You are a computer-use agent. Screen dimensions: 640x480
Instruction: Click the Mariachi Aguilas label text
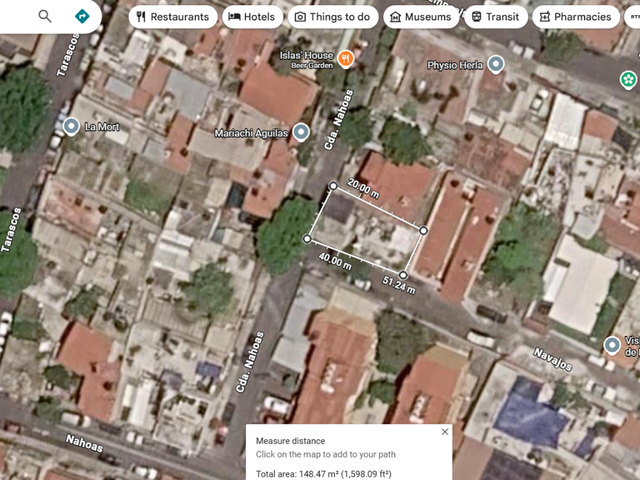(251, 133)
